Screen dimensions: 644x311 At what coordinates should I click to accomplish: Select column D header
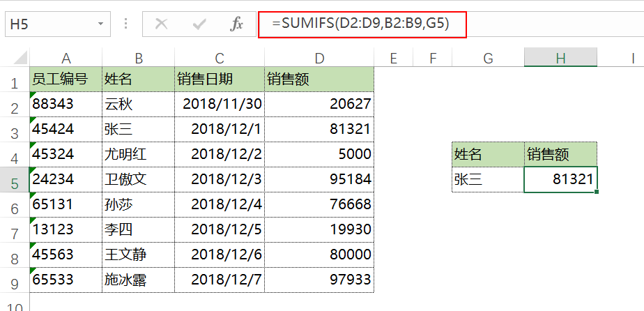click(319, 59)
